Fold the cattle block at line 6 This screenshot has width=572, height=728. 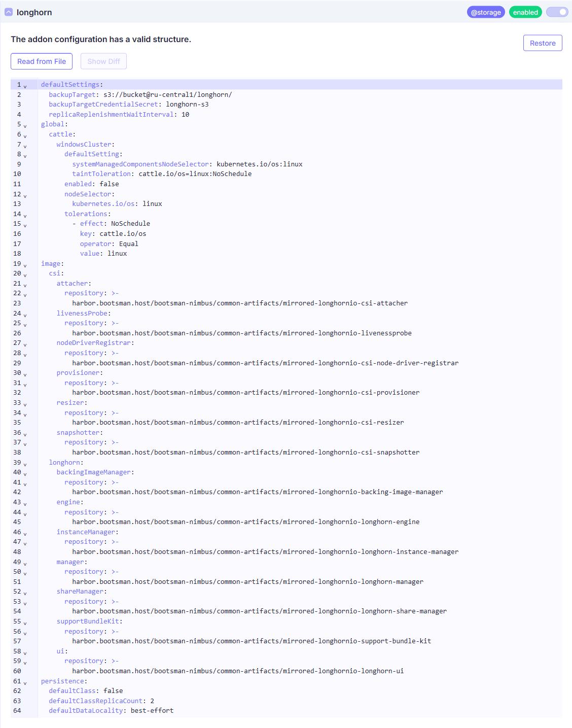(x=25, y=136)
